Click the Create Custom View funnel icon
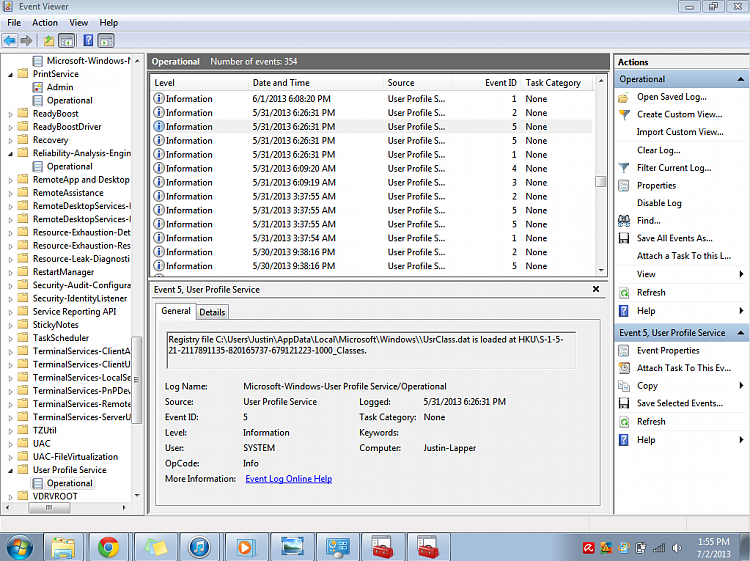This screenshot has width=750, height=561. click(x=624, y=115)
